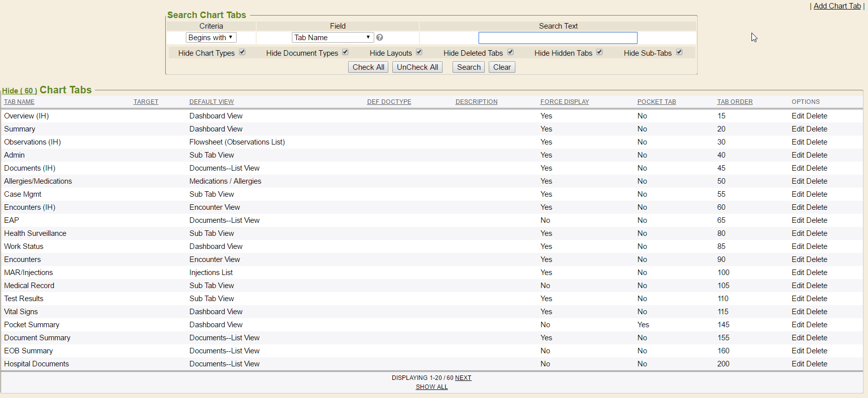The width and height of the screenshot is (868, 398).
Task: Uncheck the Hide Document Types checkbox
Action: coord(345,52)
